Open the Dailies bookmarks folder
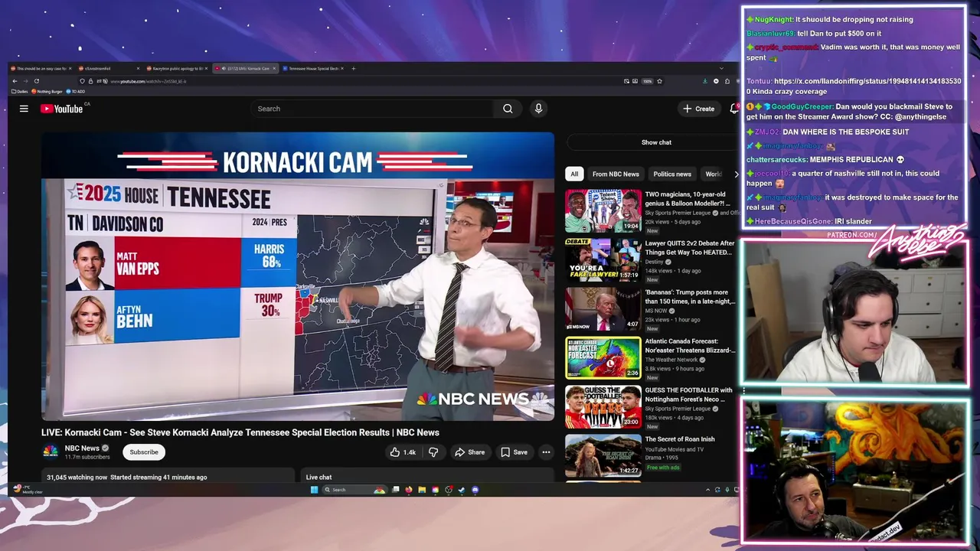Screen dimensions: 980x551 tap(20, 91)
